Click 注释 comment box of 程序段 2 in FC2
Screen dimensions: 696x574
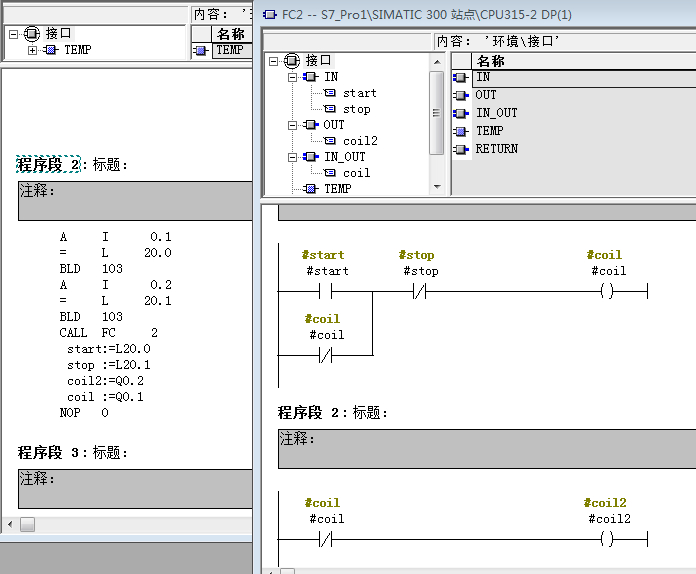pyautogui.click(x=487, y=449)
